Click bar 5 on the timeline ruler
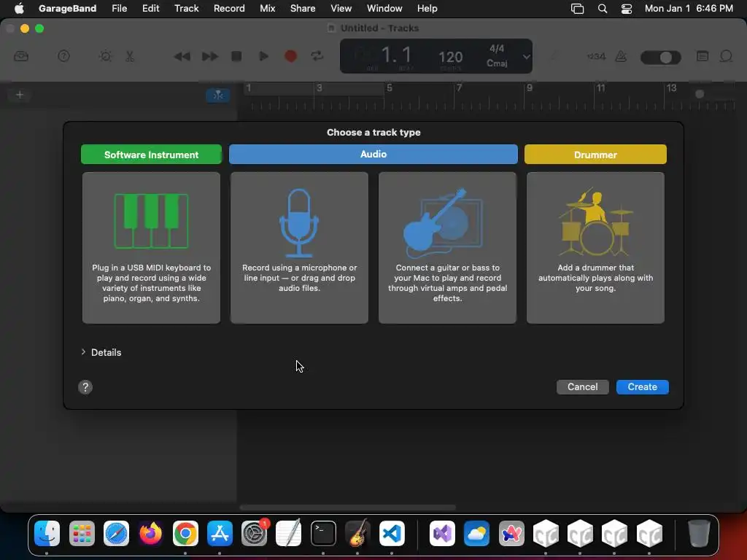 [x=390, y=88]
